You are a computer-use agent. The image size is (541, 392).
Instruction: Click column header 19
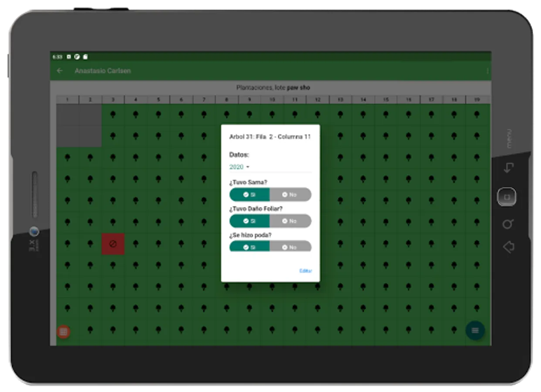(x=477, y=100)
